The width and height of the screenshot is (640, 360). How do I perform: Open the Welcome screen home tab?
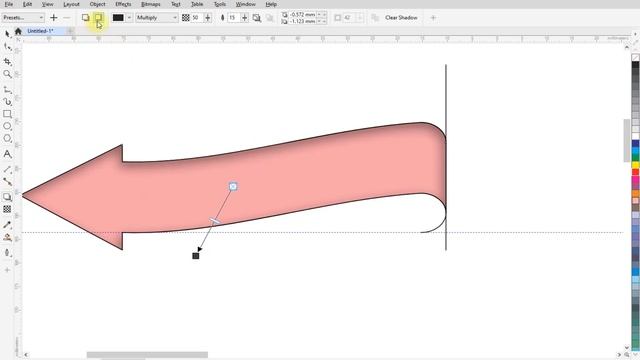(18, 31)
